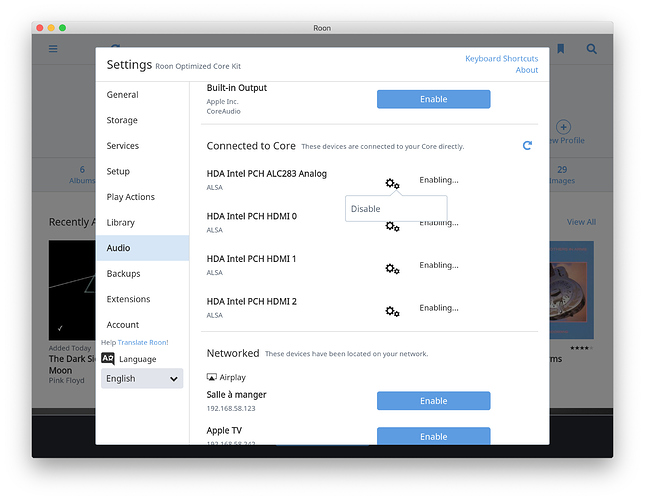Open the Extensions settings tab
This screenshot has width=645, height=500.
[x=142, y=299]
